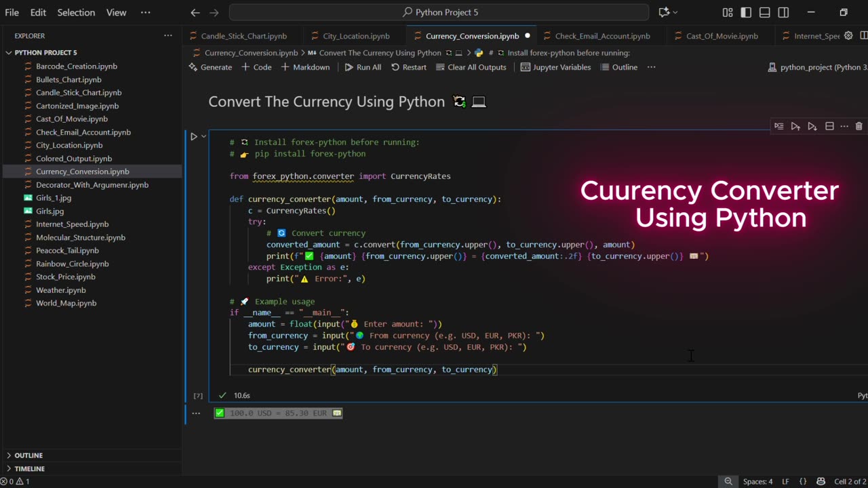Navigate forward with the right arrow

[x=214, y=12]
